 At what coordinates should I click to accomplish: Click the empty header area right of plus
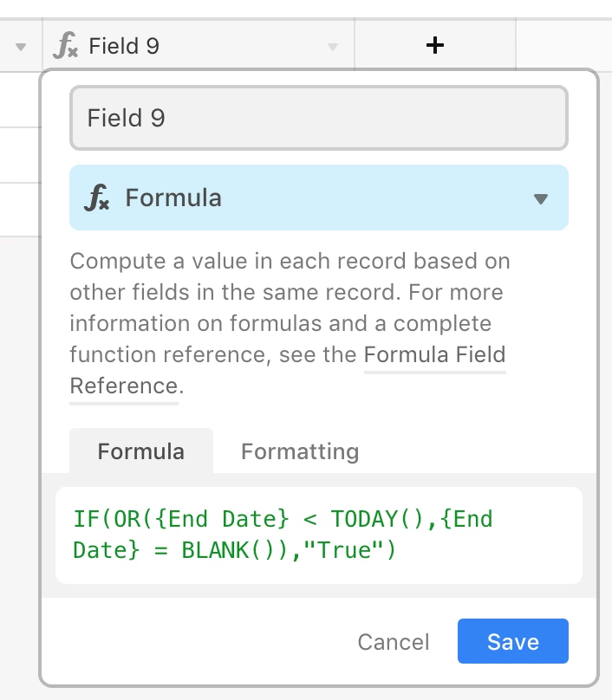563,45
